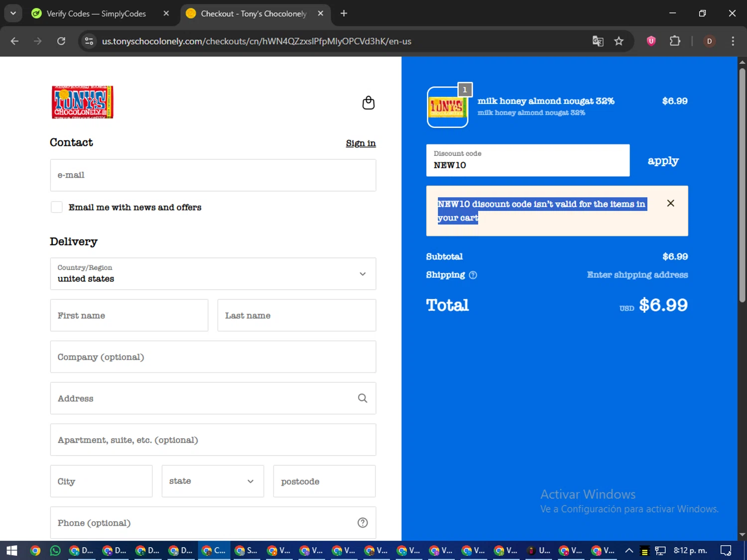Click the postcode field
Image resolution: width=747 pixels, height=560 pixels.
coord(324,481)
